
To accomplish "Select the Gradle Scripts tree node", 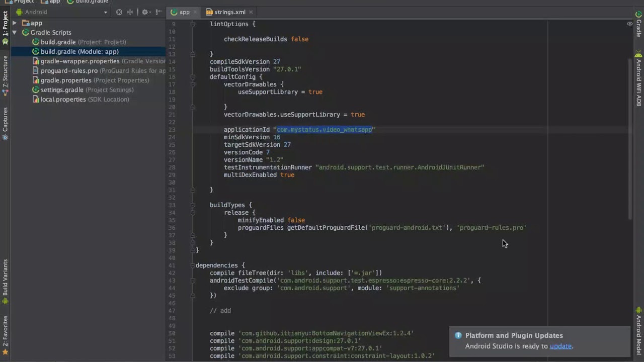I will click(x=46, y=33).
